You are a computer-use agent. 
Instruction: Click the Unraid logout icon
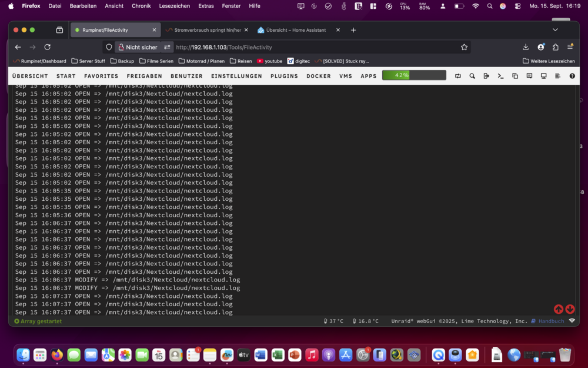click(486, 76)
